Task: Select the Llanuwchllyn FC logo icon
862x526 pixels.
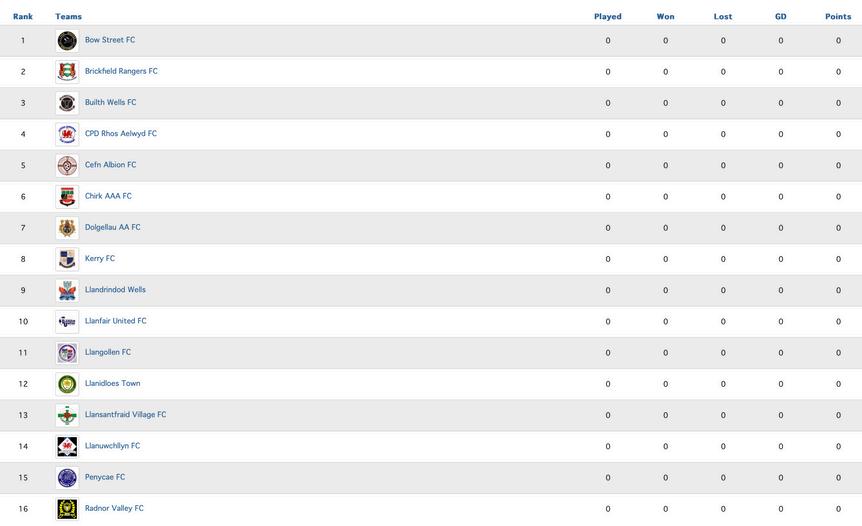Action: click(67, 446)
